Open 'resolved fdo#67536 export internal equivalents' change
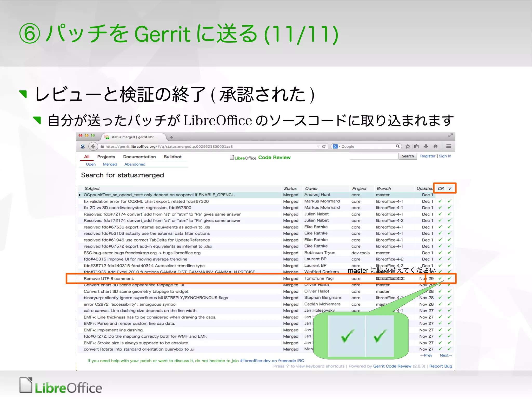 147,227
